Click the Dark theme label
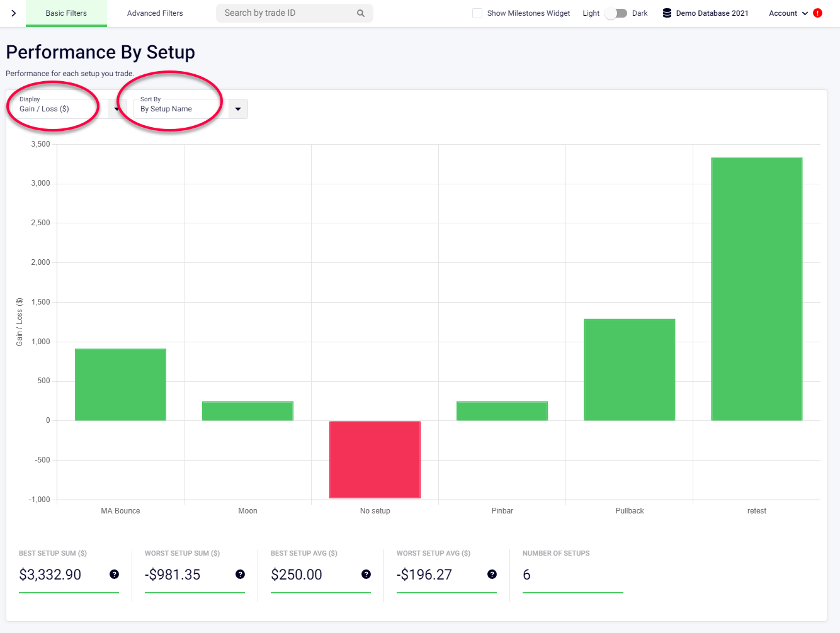This screenshot has height=633, width=840. 640,13
